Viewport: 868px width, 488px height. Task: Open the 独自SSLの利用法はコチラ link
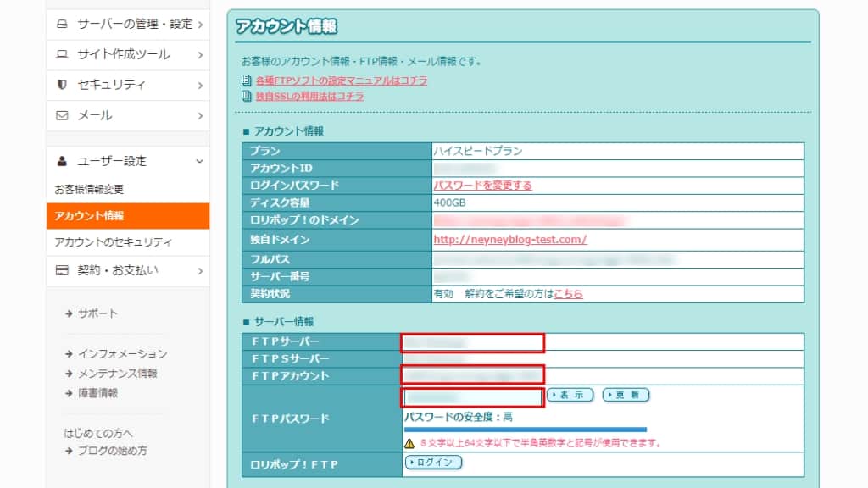tap(309, 96)
